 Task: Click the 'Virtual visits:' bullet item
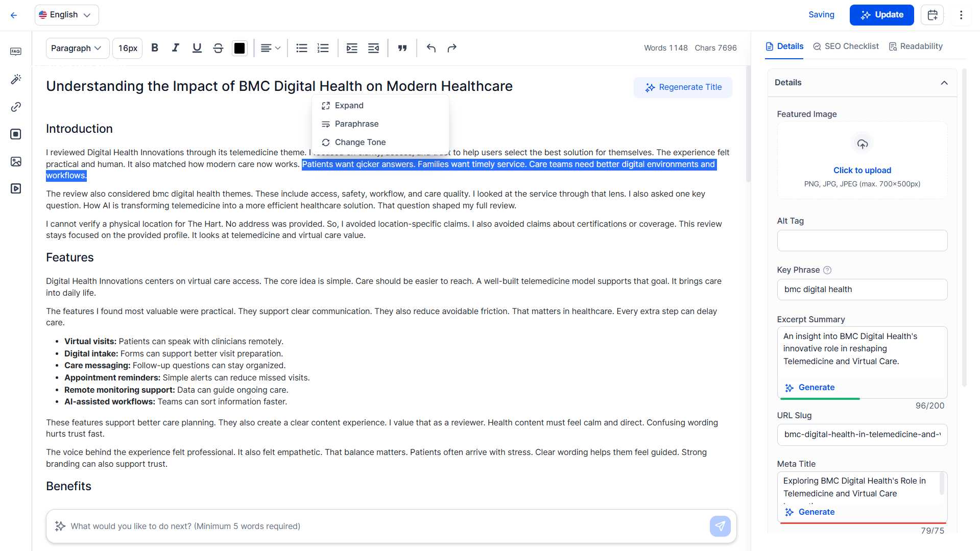pos(174,341)
